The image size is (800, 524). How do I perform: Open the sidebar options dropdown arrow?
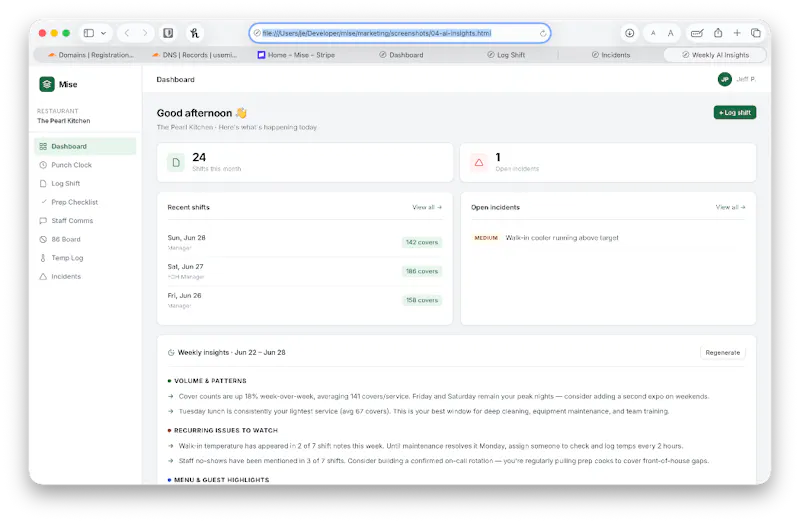[104, 33]
